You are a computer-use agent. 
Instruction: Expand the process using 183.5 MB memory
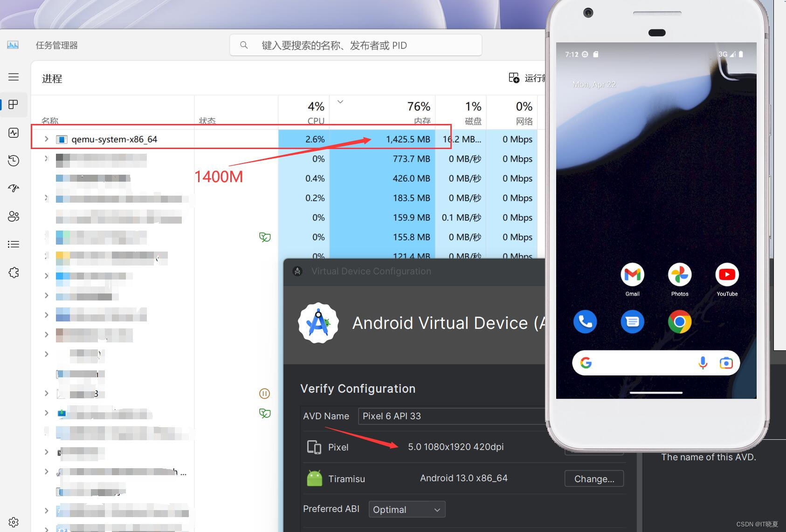tap(46, 198)
